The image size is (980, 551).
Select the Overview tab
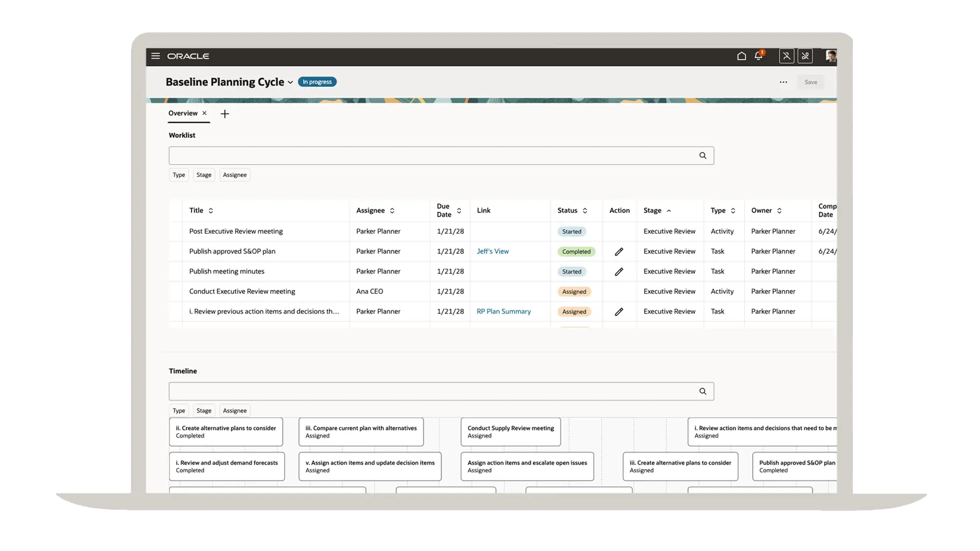[183, 113]
